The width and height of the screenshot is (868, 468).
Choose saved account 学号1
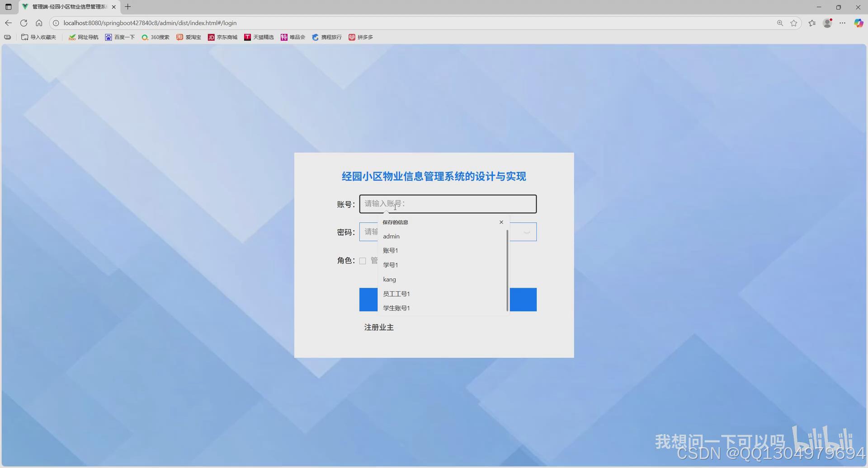[443, 265]
